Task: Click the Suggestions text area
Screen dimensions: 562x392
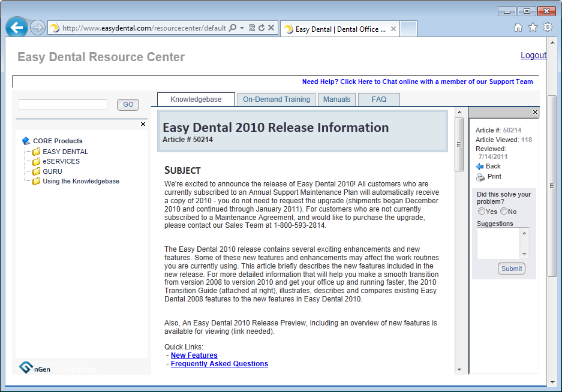Action: (498, 243)
